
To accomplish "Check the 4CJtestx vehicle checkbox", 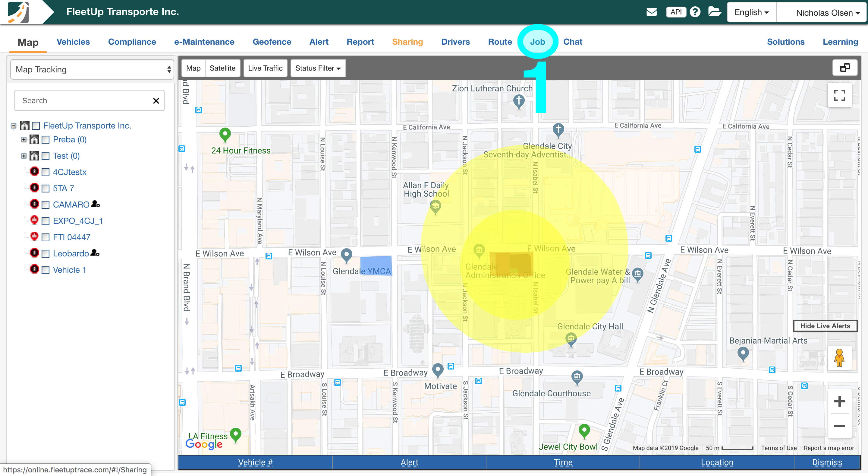I will pos(46,172).
